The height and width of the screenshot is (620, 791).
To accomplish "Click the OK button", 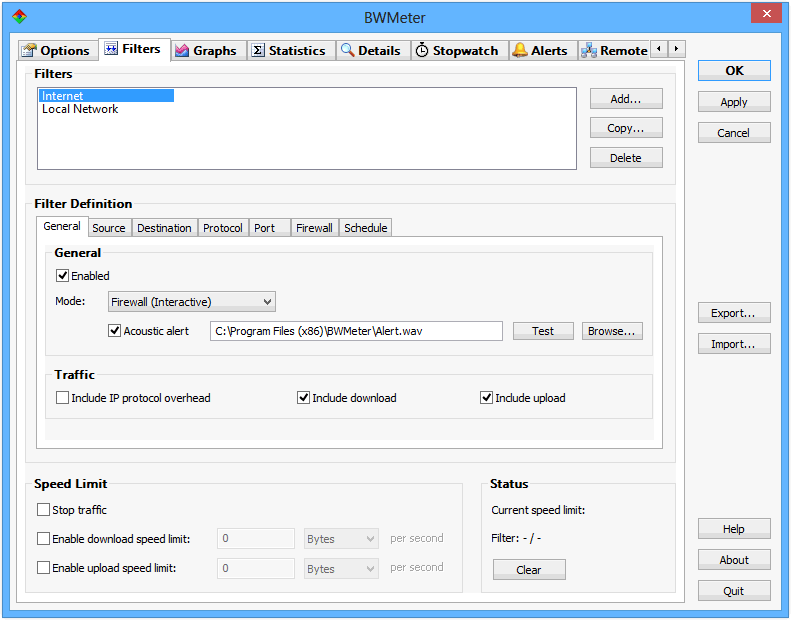I will (x=734, y=71).
